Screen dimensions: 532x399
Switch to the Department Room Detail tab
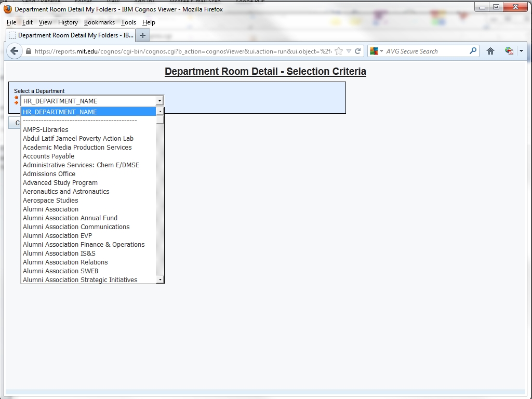71,35
